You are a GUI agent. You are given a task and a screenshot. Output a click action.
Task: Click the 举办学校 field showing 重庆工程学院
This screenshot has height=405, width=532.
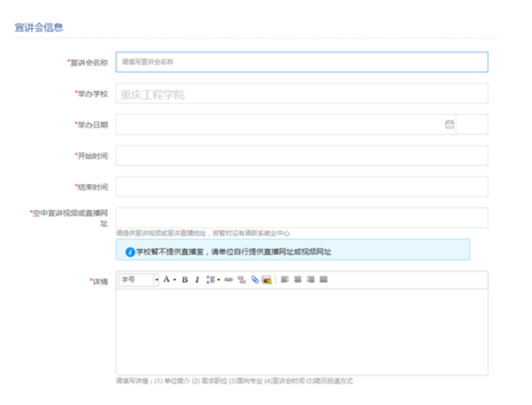(x=302, y=94)
